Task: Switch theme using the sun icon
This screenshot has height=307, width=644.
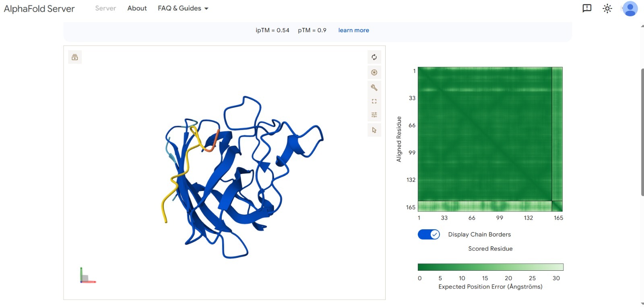Action: point(607,8)
